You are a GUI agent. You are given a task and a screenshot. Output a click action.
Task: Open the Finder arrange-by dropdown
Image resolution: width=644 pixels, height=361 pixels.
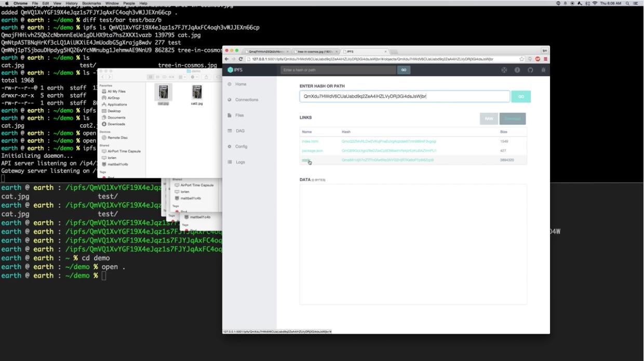pos(182,77)
